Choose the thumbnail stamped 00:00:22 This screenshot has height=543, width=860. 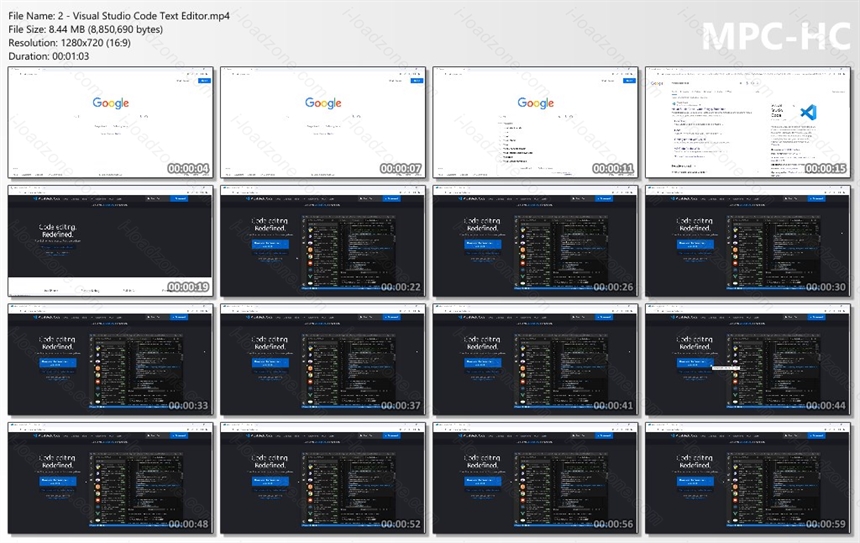click(323, 241)
